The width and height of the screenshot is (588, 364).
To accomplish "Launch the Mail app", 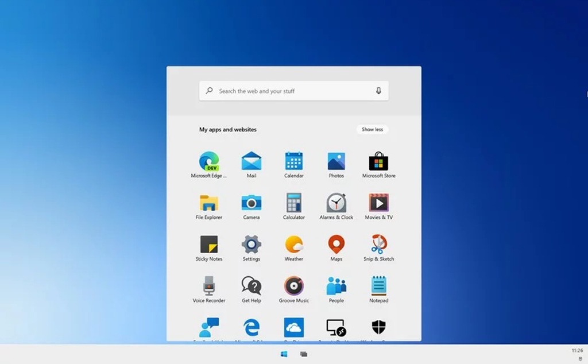I will (x=252, y=165).
